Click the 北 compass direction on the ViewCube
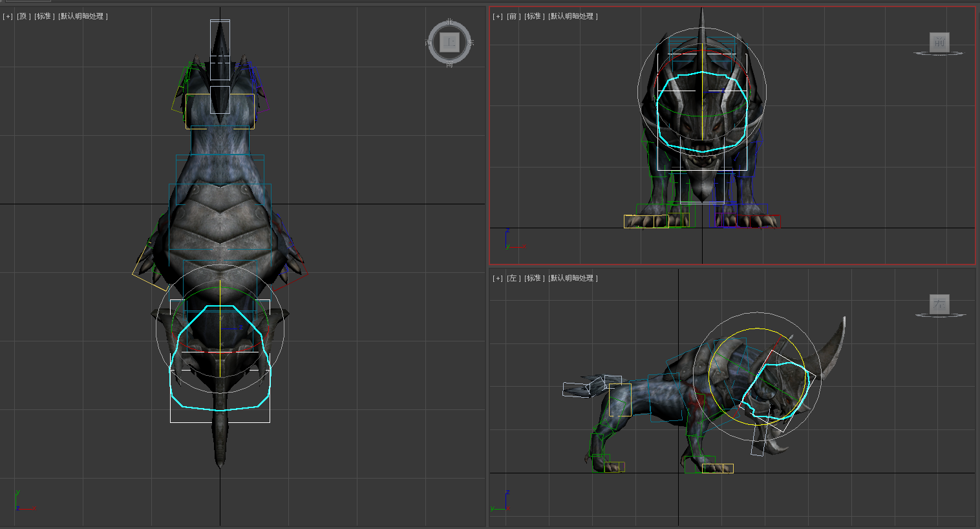 449,23
